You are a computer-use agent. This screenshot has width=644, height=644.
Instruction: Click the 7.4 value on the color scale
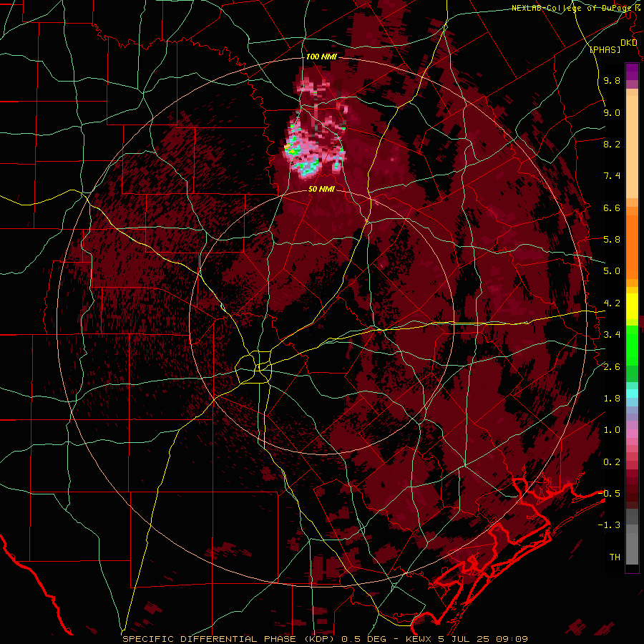[612, 176]
